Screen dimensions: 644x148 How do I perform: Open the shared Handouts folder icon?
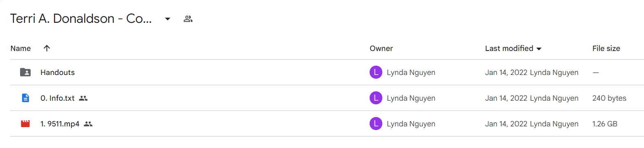25,72
